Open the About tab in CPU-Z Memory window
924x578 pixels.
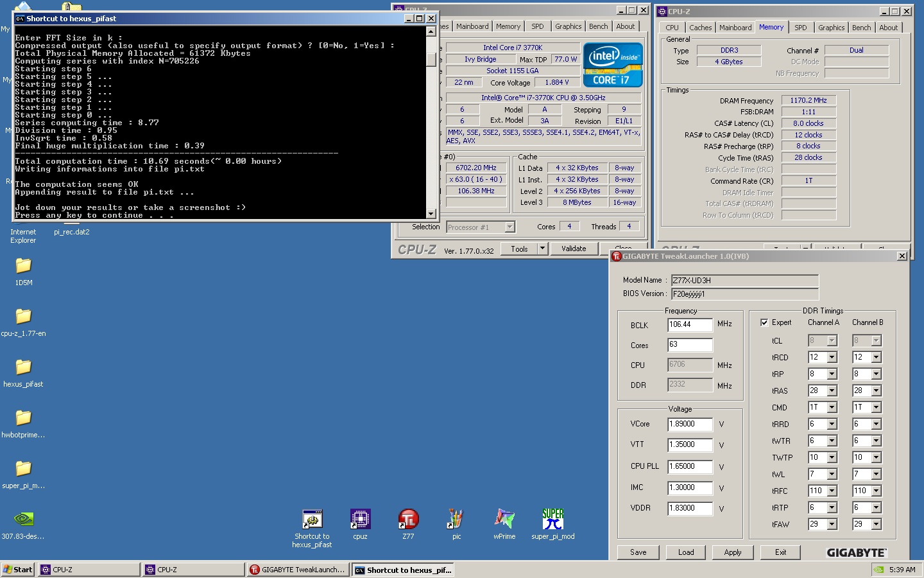pos(888,28)
